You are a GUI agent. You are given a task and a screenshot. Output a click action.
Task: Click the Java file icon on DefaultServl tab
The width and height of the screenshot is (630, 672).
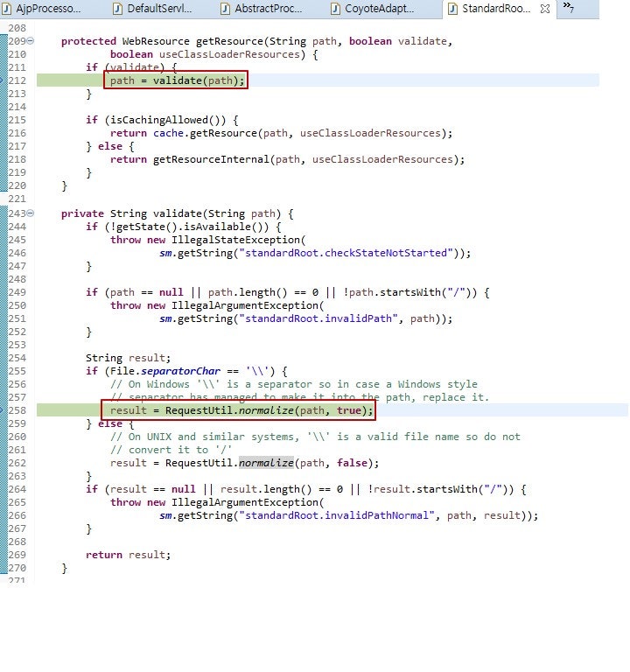(x=117, y=9)
